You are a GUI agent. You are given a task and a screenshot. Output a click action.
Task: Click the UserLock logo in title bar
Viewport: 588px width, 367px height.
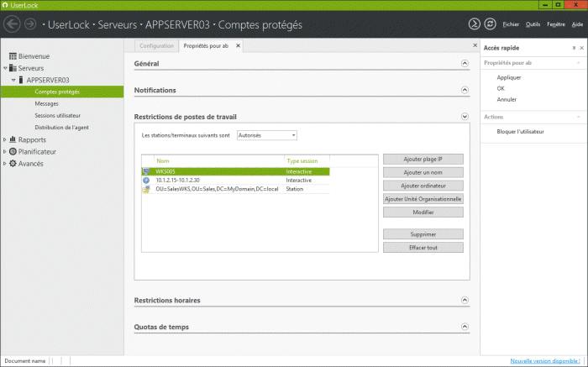click(5, 5)
